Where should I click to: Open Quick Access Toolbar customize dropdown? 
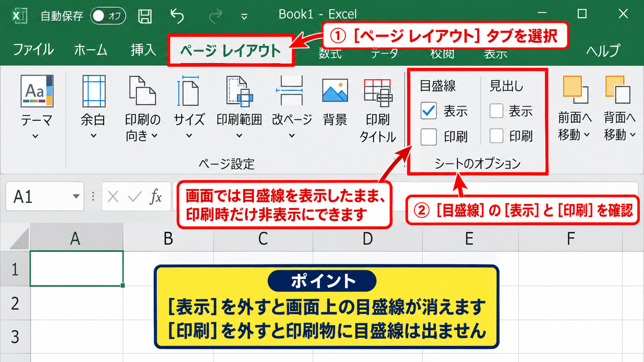[x=244, y=17]
